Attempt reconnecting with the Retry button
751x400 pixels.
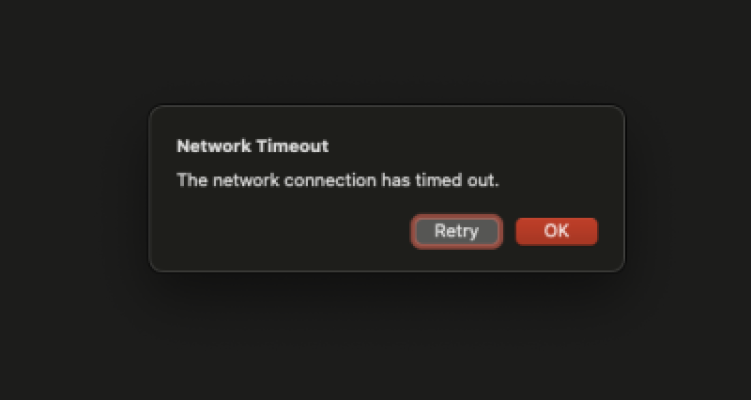(x=456, y=231)
